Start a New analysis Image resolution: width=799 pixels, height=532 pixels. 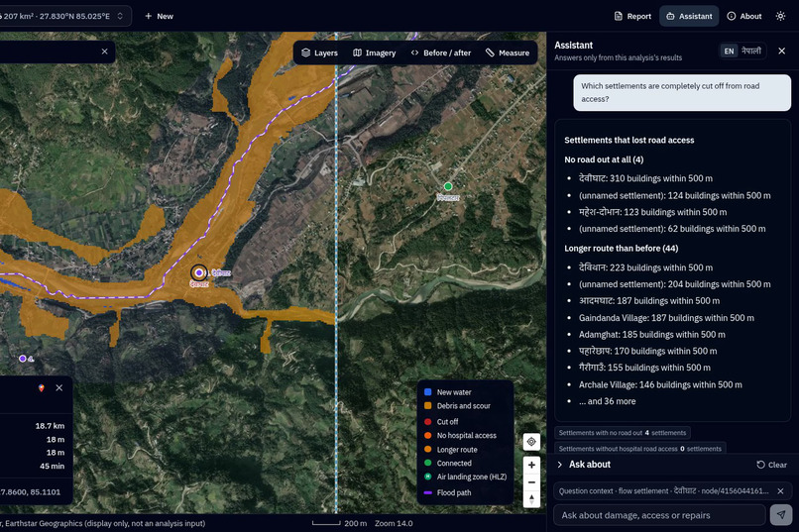pos(159,16)
